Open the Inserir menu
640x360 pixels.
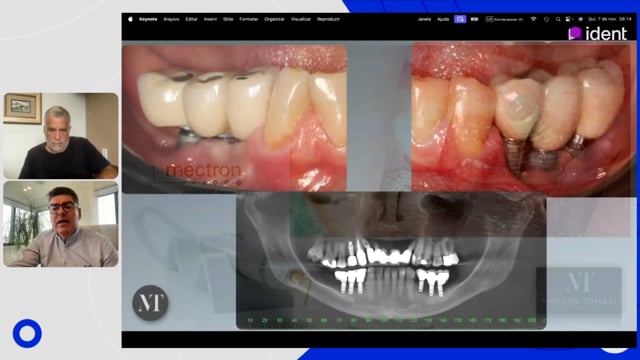tap(210, 19)
